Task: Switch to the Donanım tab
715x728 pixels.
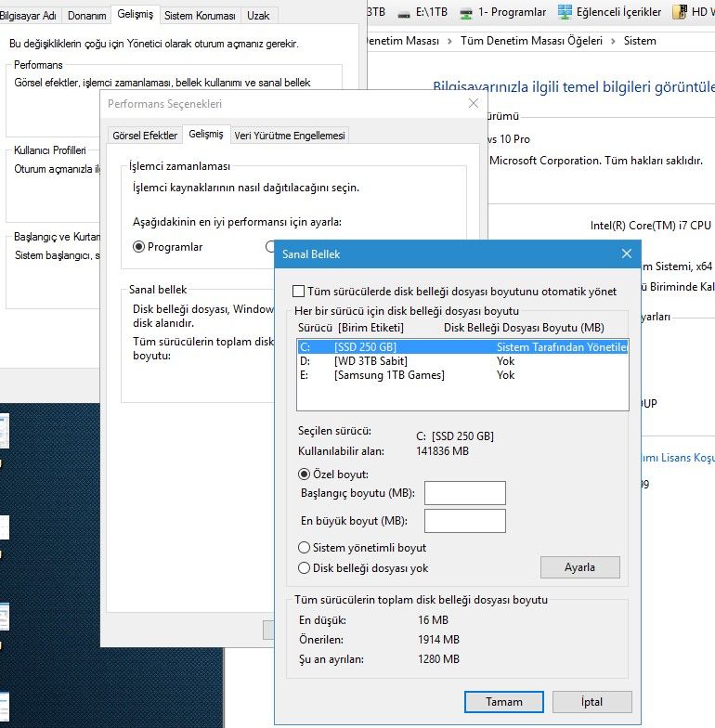Action: (x=87, y=15)
